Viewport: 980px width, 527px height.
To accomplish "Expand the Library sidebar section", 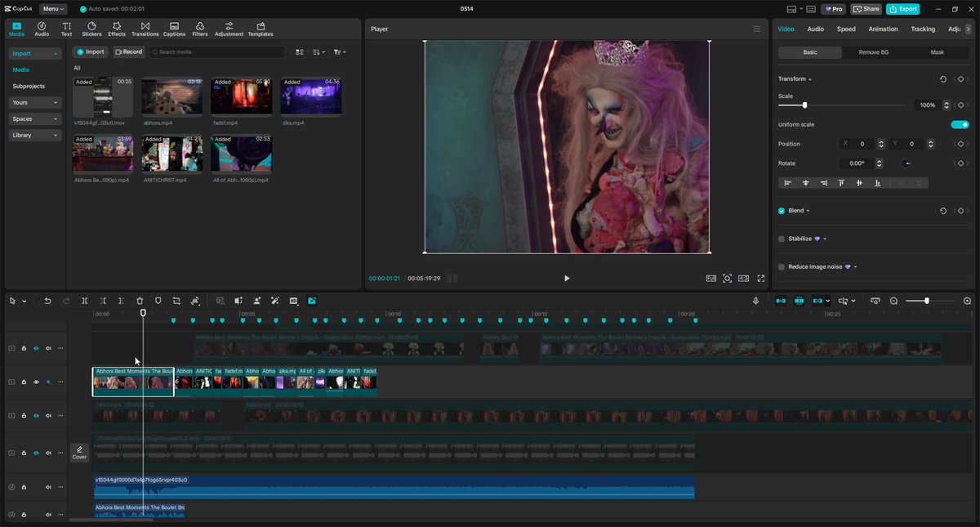I will (35, 135).
